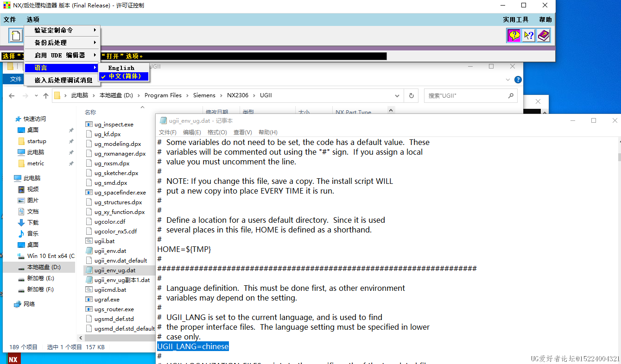
Task: Open the 文件 menu in Post Builder
Action: tap(10, 19)
